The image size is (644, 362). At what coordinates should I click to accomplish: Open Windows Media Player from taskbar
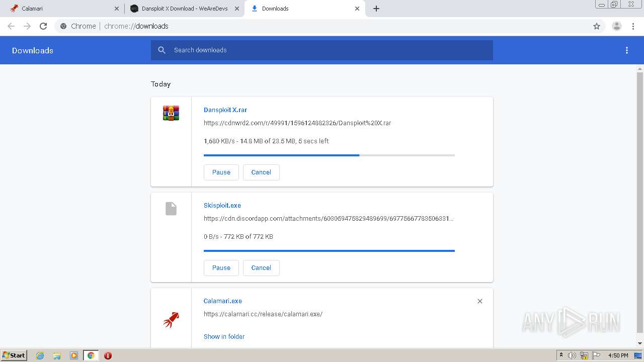[x=74, y=355]
